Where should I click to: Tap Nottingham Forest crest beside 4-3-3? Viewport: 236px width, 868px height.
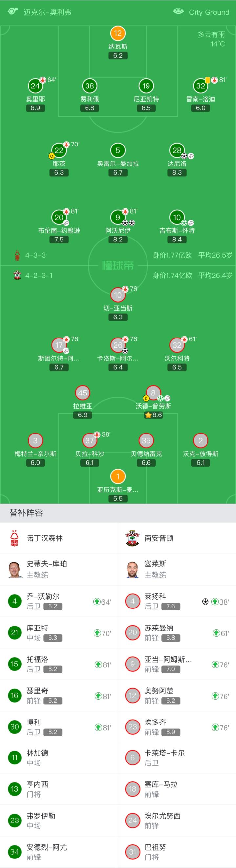(x=17, y=255)
